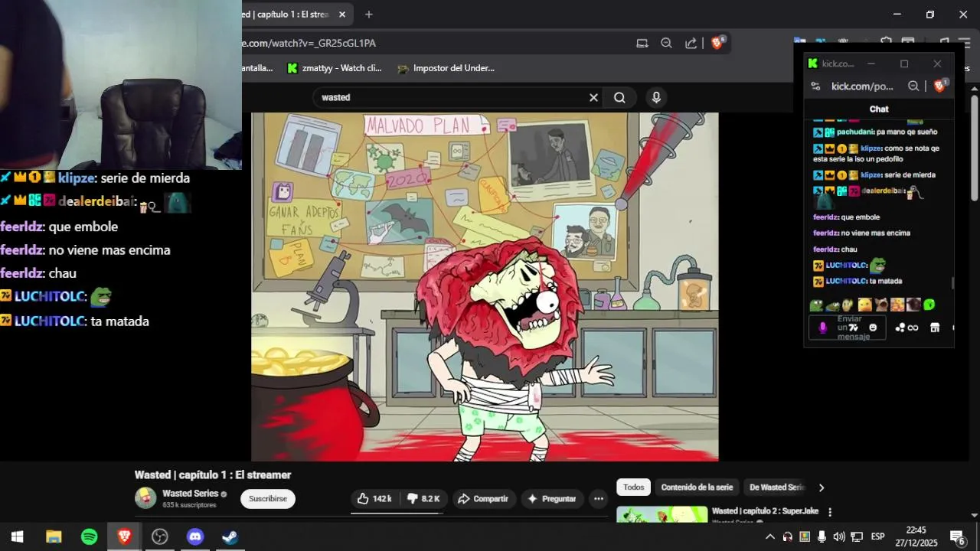980x551 pixels.
Task: Install-app icon in the Brave address bar
Action: (642, 44)
